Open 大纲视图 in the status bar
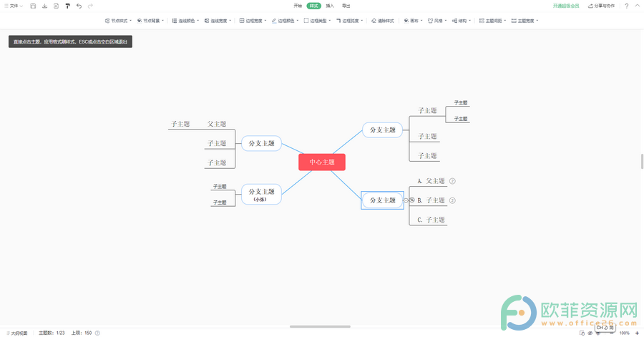 pyautogui.click(x=17, y=333)
